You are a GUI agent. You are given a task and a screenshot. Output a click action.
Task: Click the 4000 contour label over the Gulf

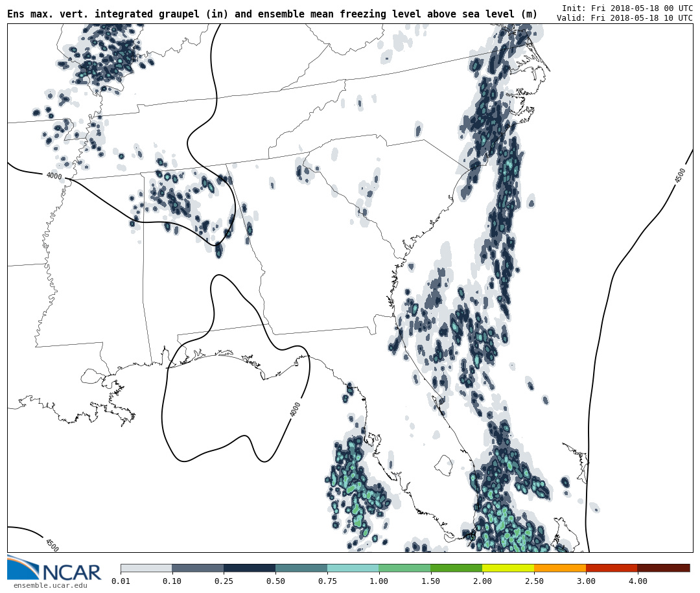[x=296, y=410]
